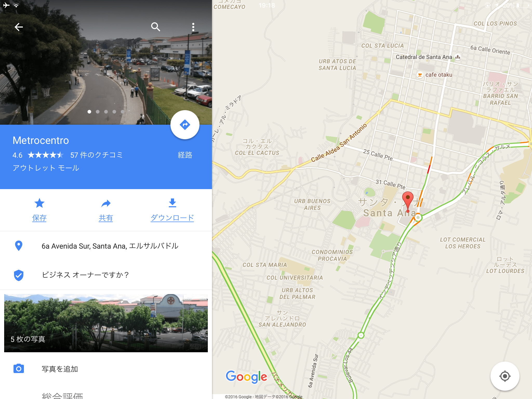Select 写真を追加 row

click(106, 369)
